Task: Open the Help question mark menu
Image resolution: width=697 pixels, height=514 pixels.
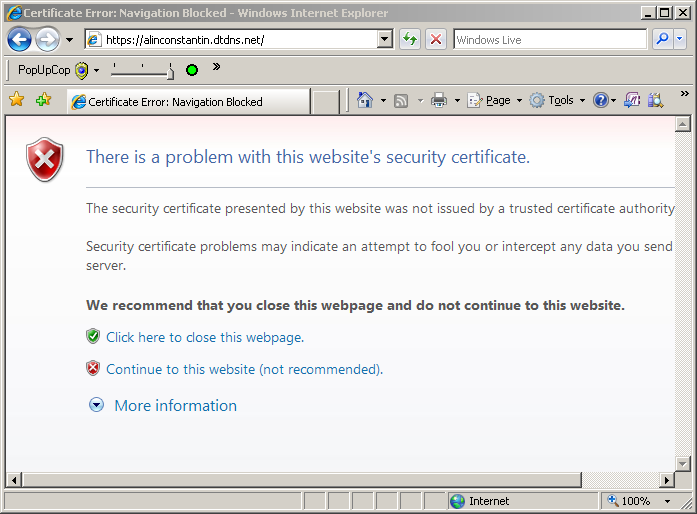Action: click(605, 100)
